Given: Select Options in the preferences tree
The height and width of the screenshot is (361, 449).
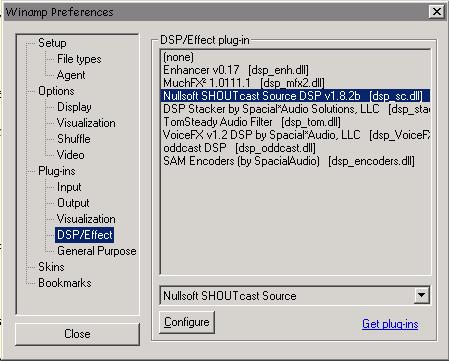Looking at the screenshot, I should [x=56, y=91].
